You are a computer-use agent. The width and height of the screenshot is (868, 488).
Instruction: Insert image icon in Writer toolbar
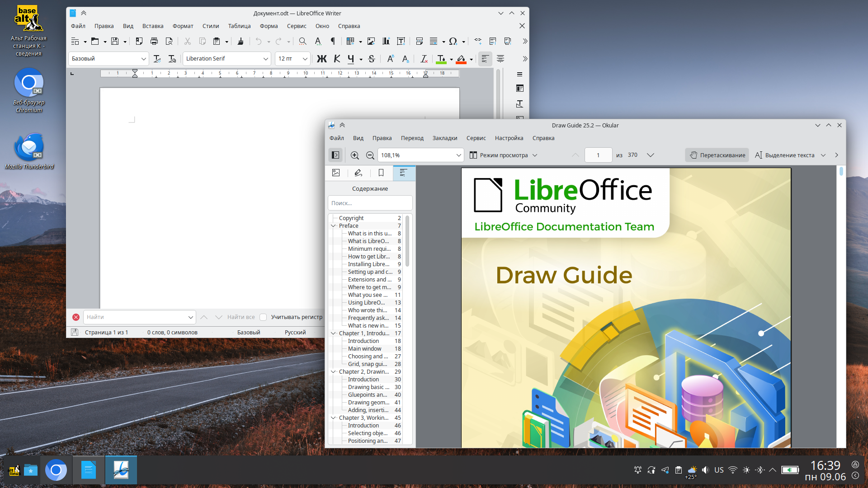(x=371, y=41)
